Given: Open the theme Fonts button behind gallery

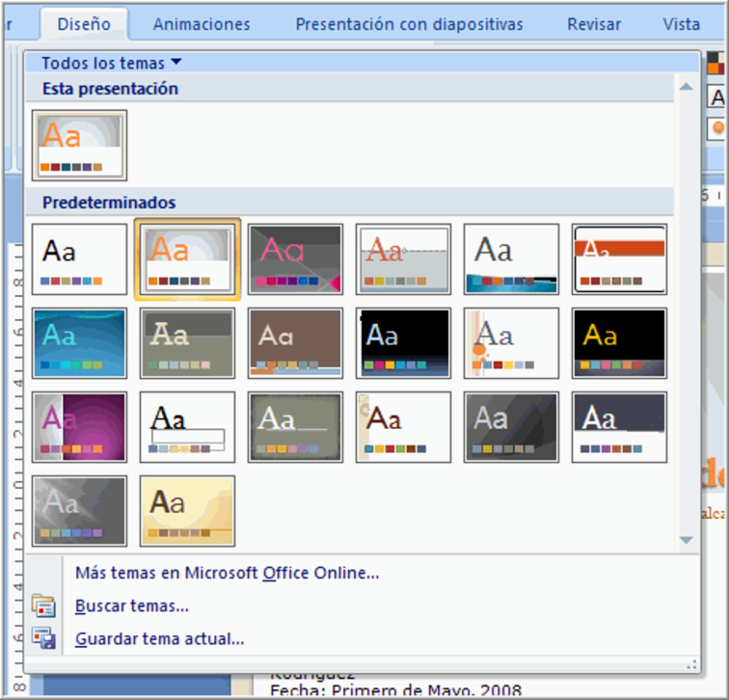Looking at the screenshot, I should pos(716,97).
